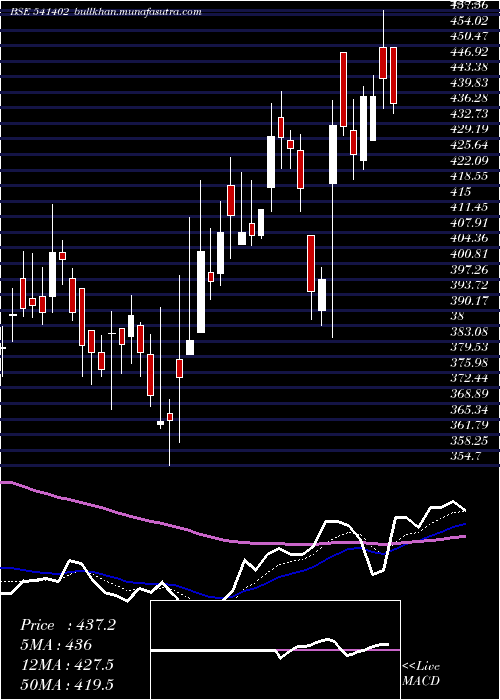Click the 418.55 price label
Image resolution: width=500 pixels, height=700 pixels.
470,176
